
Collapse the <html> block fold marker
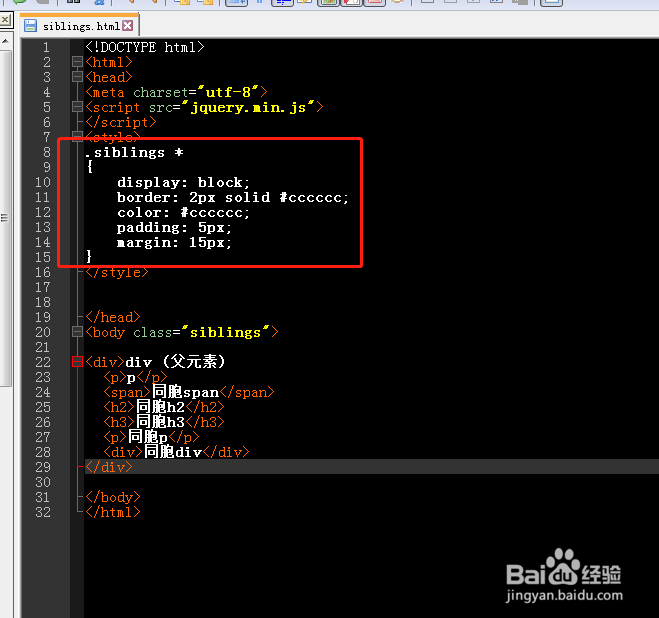click(77, 62)
